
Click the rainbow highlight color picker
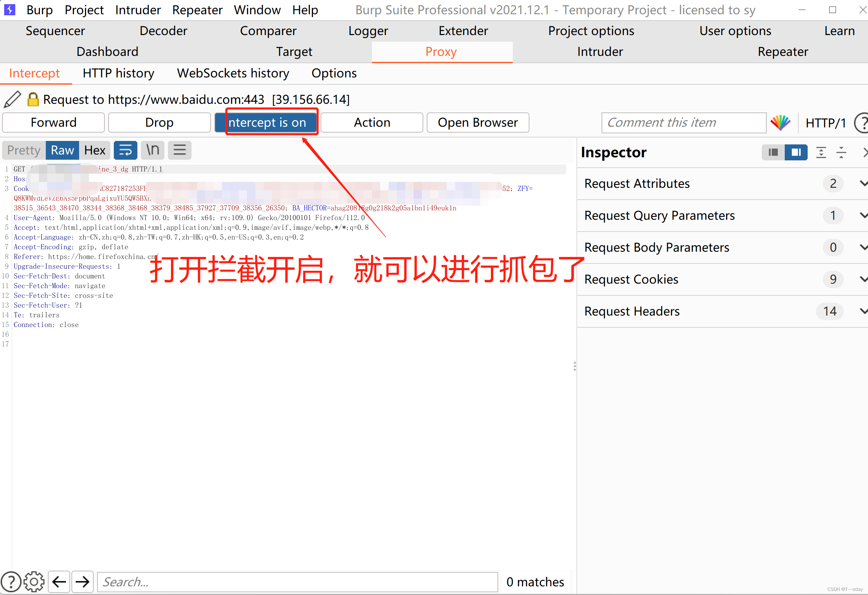(780, 123)
